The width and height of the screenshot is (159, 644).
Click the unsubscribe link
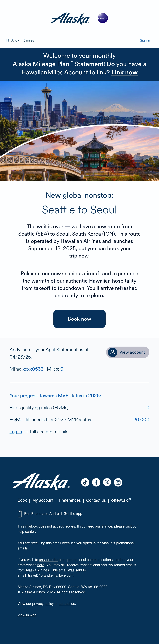click(x=49, y=560)
